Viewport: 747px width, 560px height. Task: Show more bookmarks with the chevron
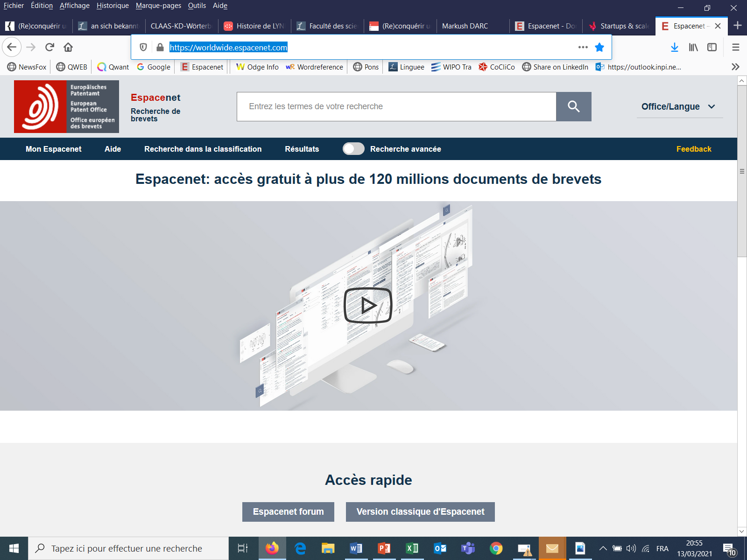click(735, 67)
